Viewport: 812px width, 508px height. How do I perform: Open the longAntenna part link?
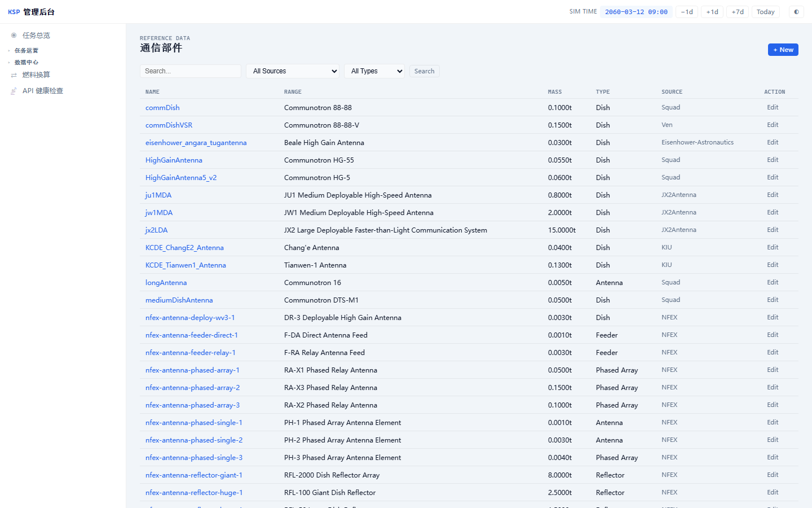click(x=166, y=282)
